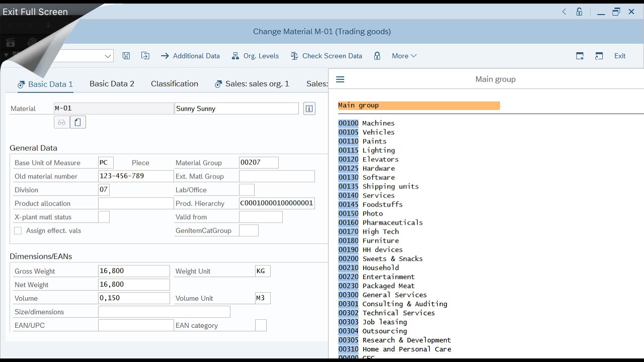
Task: Click the GenItemCatGroup field
Action: click(x=249, y=230)
